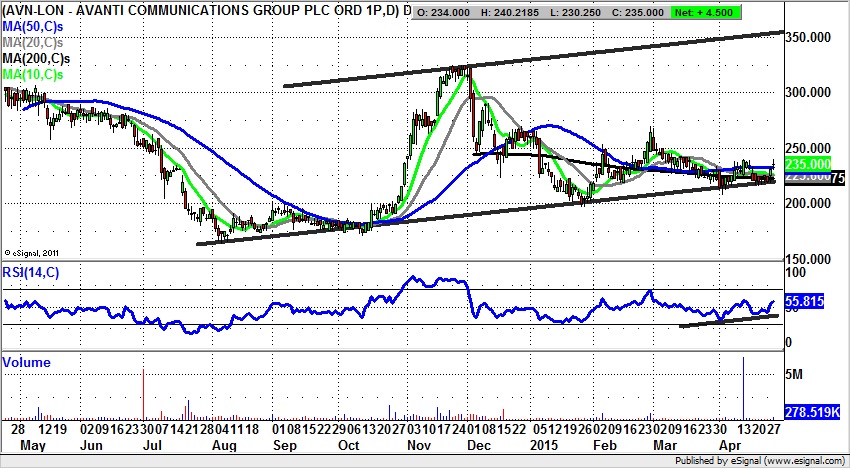The width and height of the screenshot is (850, 468).
Task: Click the AVN-LON chart title
Action: click(x=200, y=10)
